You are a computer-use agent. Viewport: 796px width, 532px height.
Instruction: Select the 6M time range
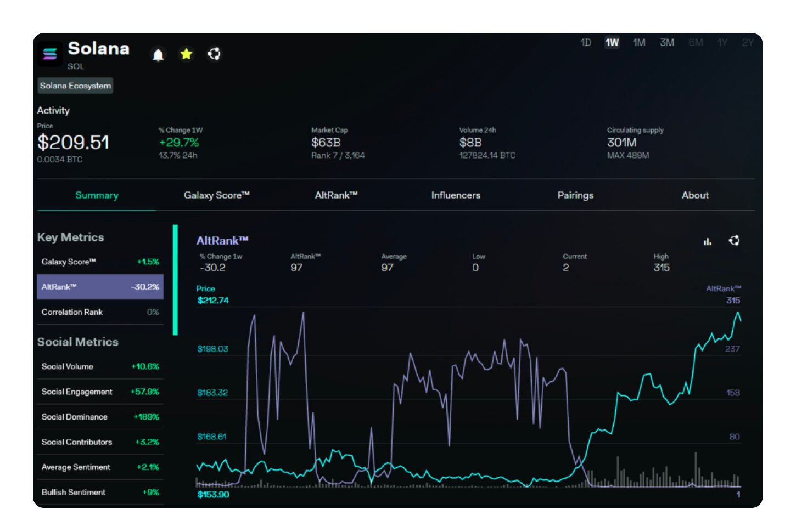click(696, 43)
